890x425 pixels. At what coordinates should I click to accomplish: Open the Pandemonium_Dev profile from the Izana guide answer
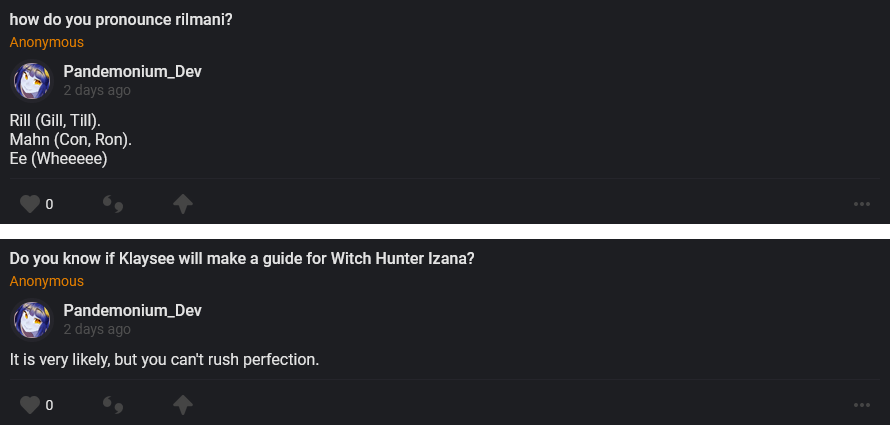click(x=132, y=310)
